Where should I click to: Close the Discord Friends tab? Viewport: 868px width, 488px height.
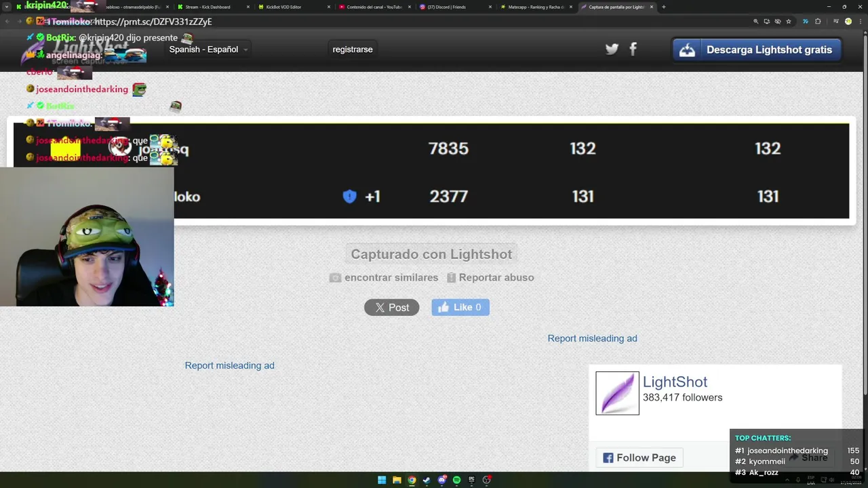coord(490,7)
